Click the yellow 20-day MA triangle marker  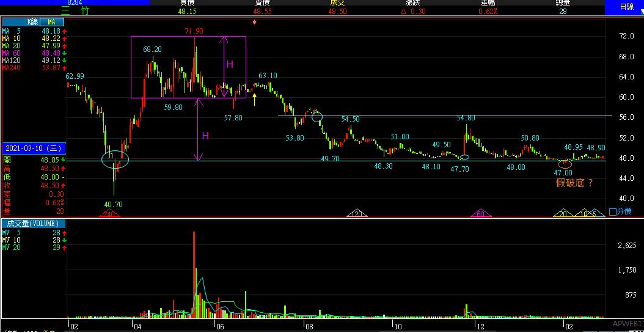(x=563, y=213)
